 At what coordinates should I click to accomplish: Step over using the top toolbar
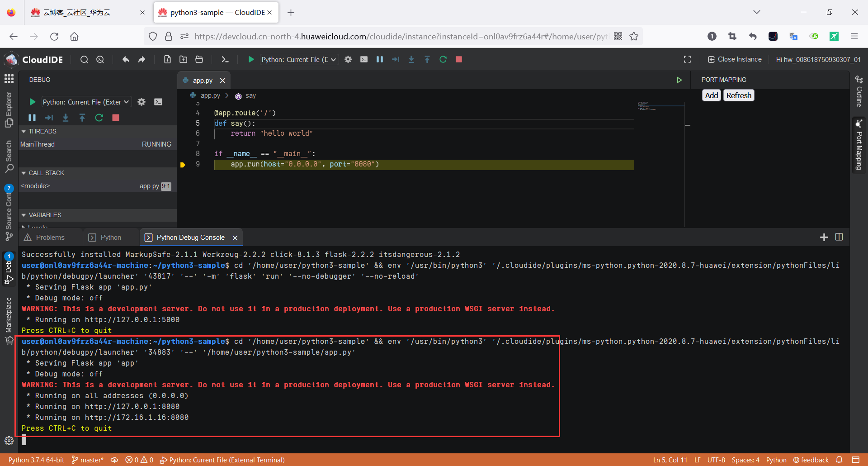[396, 59]
